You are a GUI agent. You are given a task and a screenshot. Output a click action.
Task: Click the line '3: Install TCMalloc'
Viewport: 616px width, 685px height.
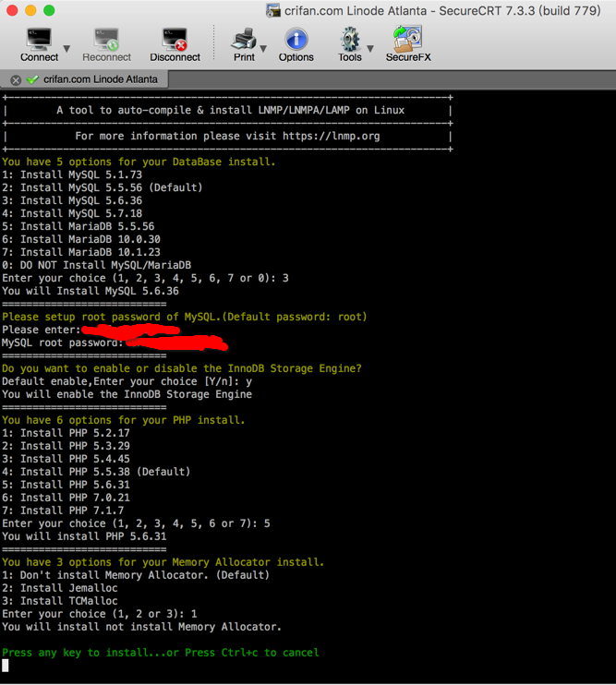[60, 601]
